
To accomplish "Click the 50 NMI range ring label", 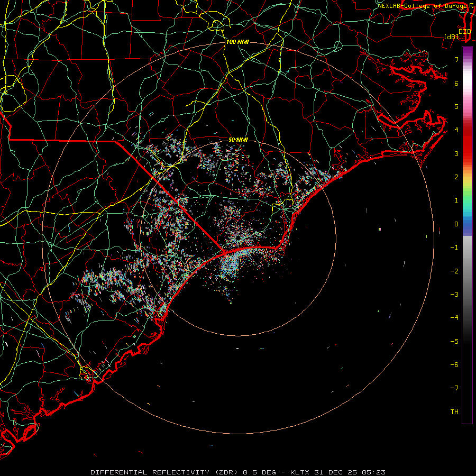I will (x=239, y=140).
